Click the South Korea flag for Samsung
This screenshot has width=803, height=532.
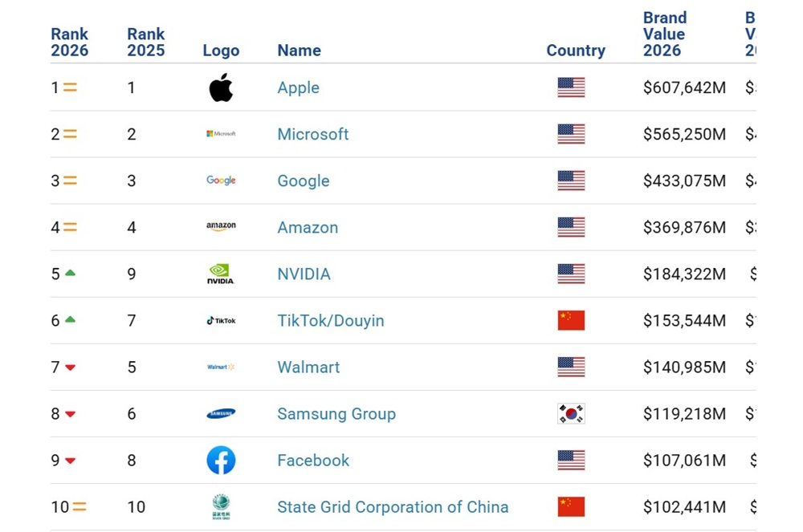click(x=571, y=414)
